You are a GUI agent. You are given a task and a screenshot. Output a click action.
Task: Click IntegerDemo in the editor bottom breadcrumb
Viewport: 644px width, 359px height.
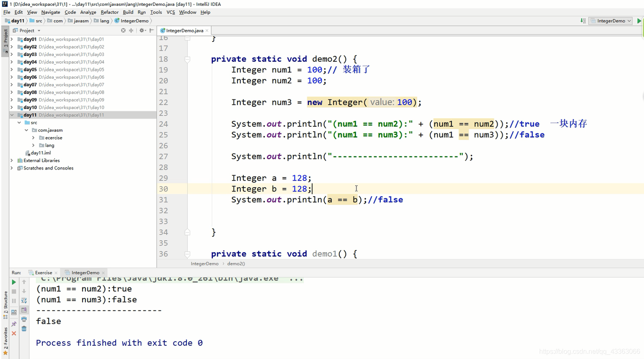tap(204, 264)
